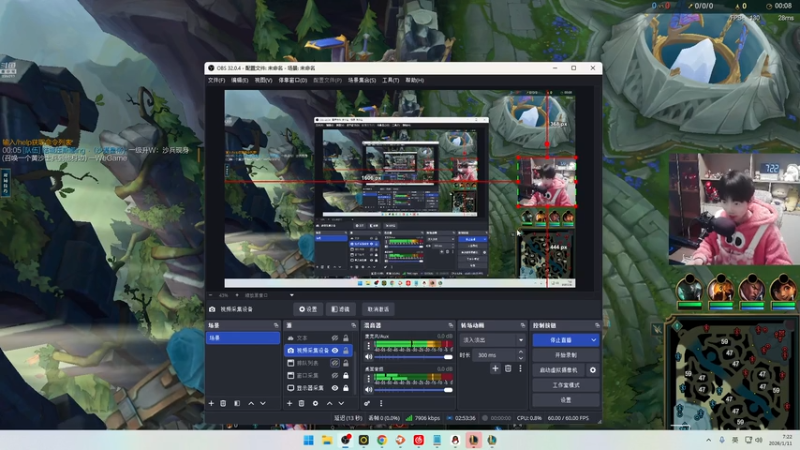The width and height of the screenshot is (800, 450).
Task: Open source 滤镜 filters button in toolbar
Action: click(340, 309)
